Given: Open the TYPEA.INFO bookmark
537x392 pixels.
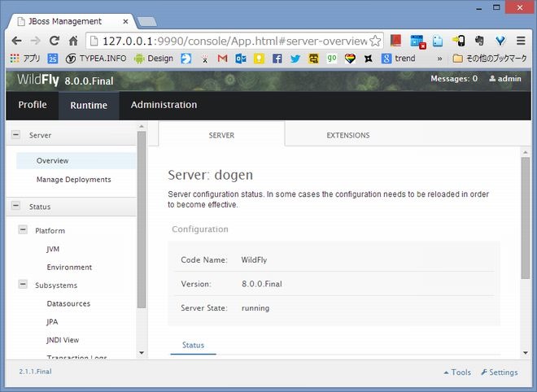Looking at the screenshot, I should click(96, 59).
